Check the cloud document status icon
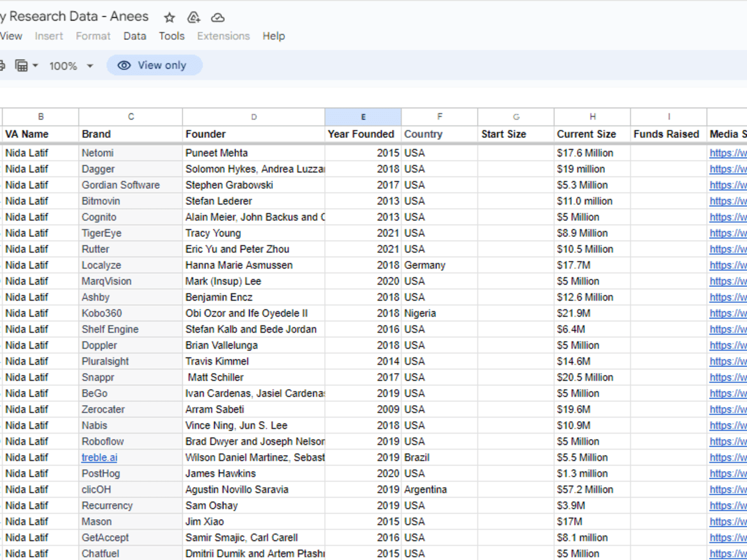 coord(218,17)
